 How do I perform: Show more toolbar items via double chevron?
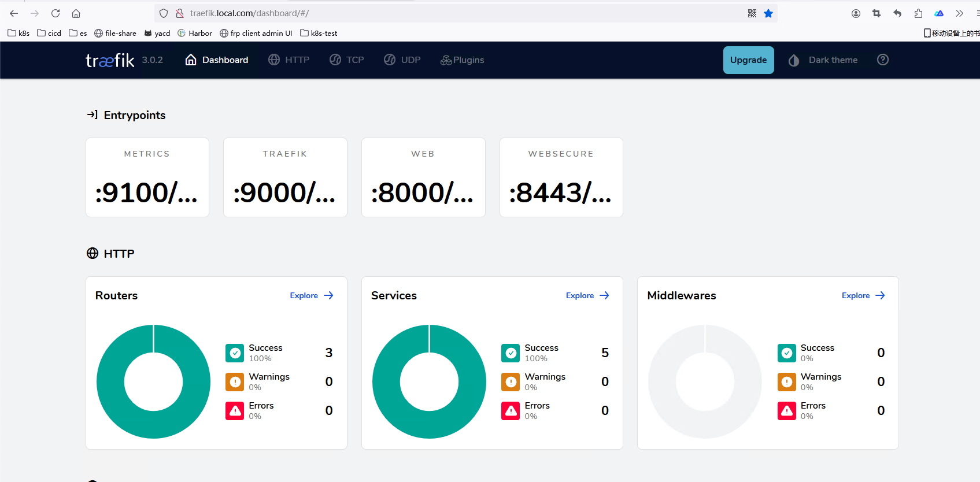pyautogui.click(x=960, y=13)
